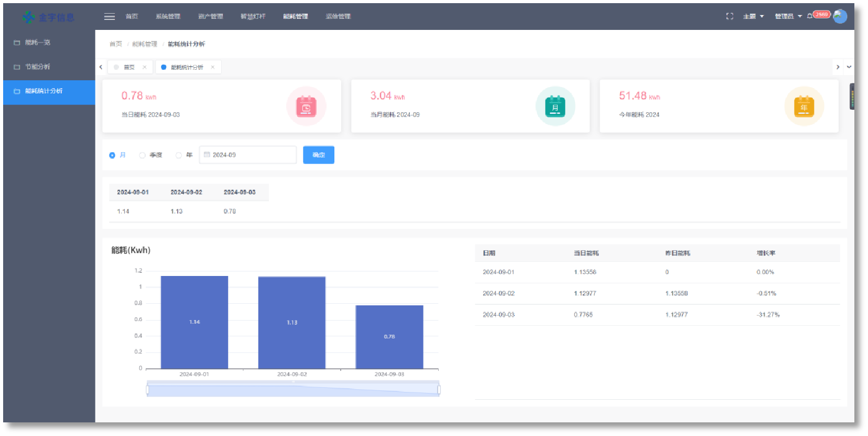Switch to the 首页 page tab
Viewport: 868px width, 436px height.
tap(130, 67)
